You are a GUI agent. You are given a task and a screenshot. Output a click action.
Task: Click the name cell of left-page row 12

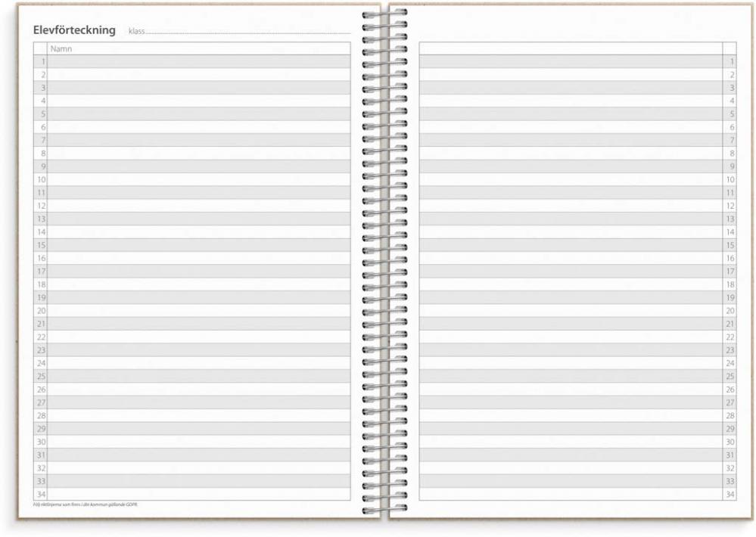[x=198, y=206]
